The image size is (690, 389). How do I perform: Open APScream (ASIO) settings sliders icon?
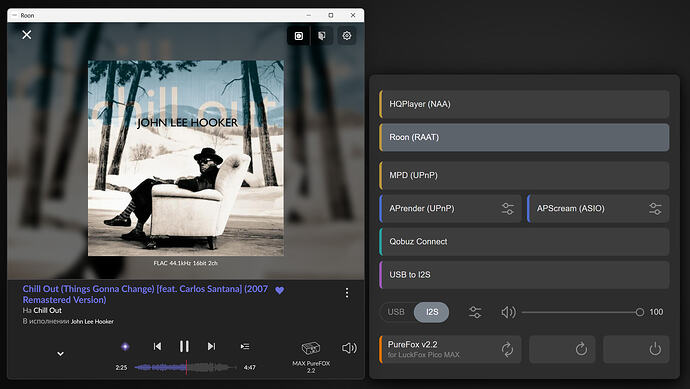coord(655,209)
